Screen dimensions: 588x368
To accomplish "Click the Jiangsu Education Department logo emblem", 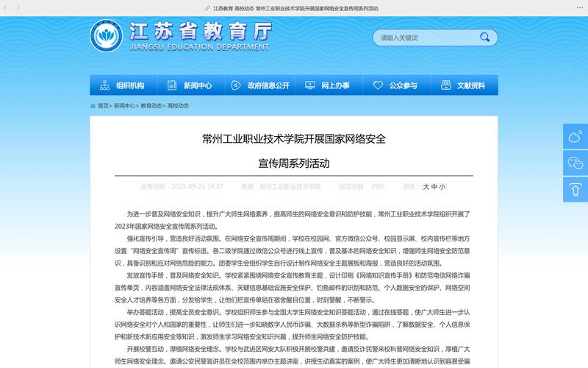I will pyautogui.click(x=107, y=36).
